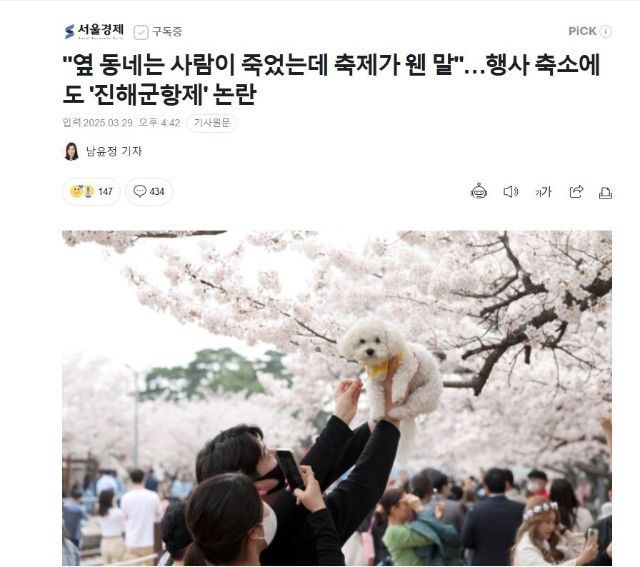The image size is (640, 567).
Task: Go to 서울경제 logo homepage
Action: [x=94, y=31]
